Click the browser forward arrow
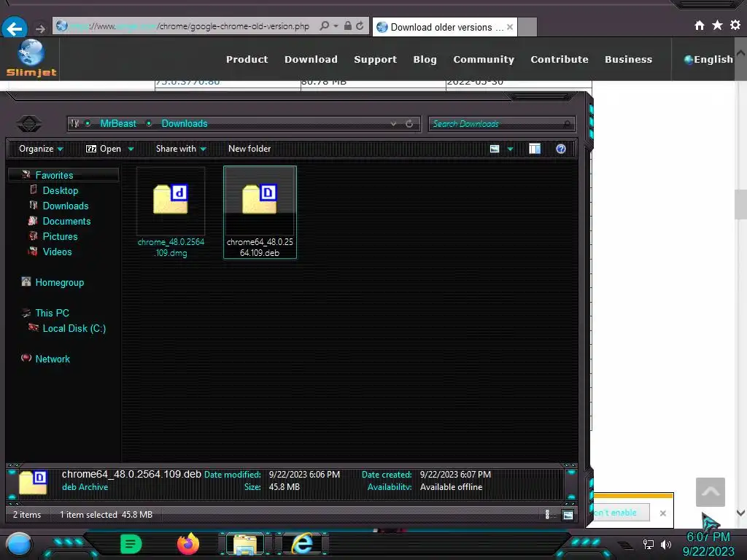 click(x=41, y=29)
